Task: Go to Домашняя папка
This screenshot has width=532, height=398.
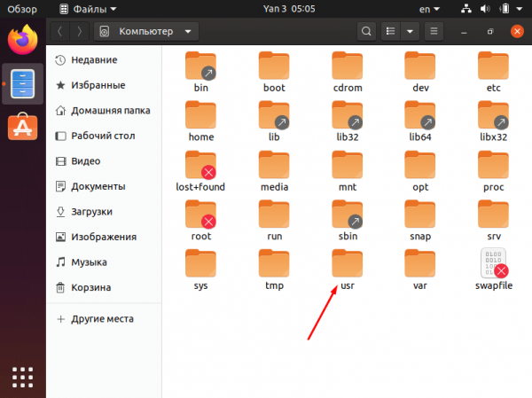Action: [104, 111]
